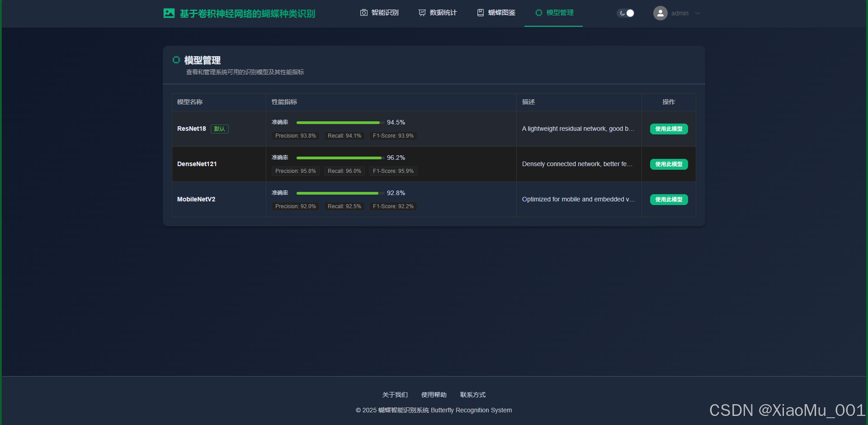Open the 关于我们 footer link
Image resolution: width=868 pixels, height=425 pixels.
pyautogui.click(x=395, y=395)
